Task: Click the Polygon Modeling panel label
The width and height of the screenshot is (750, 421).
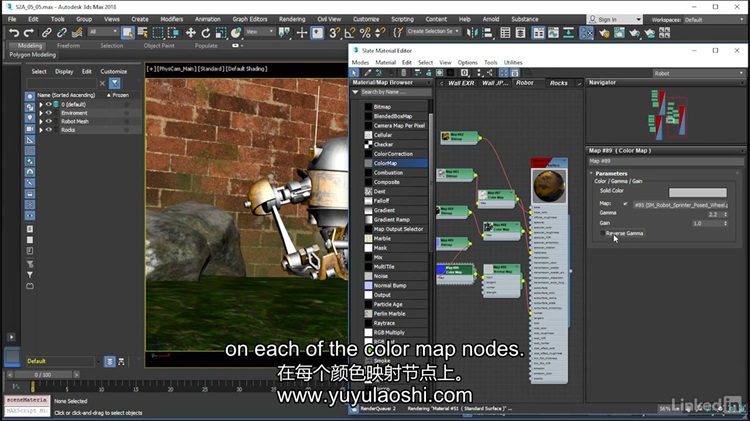Action: (33, 55)
